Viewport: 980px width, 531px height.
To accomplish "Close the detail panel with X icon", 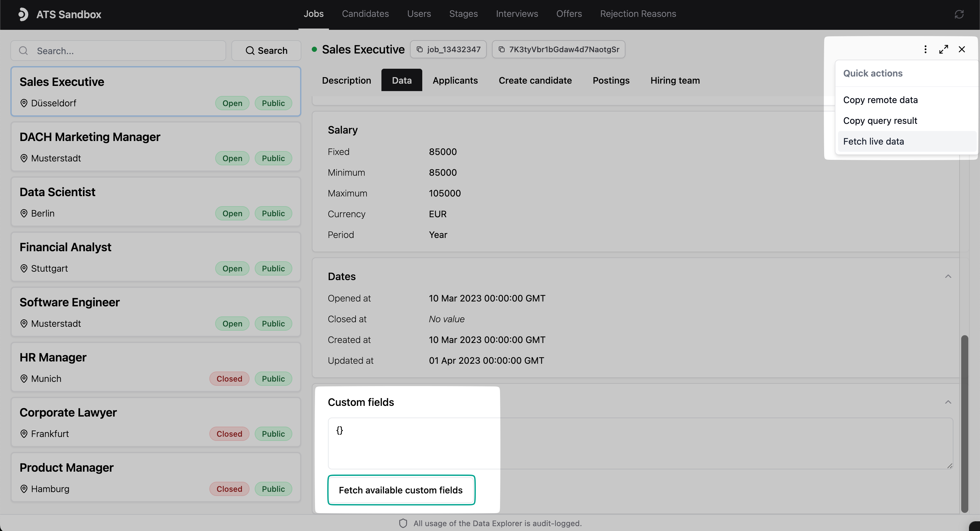I will click(962, 50).
